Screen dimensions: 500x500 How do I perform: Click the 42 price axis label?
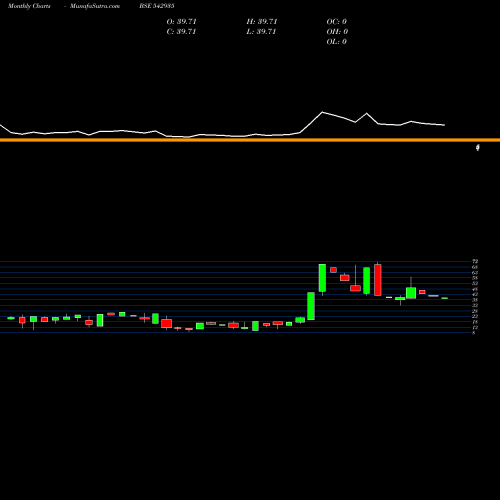coord(475,294)
